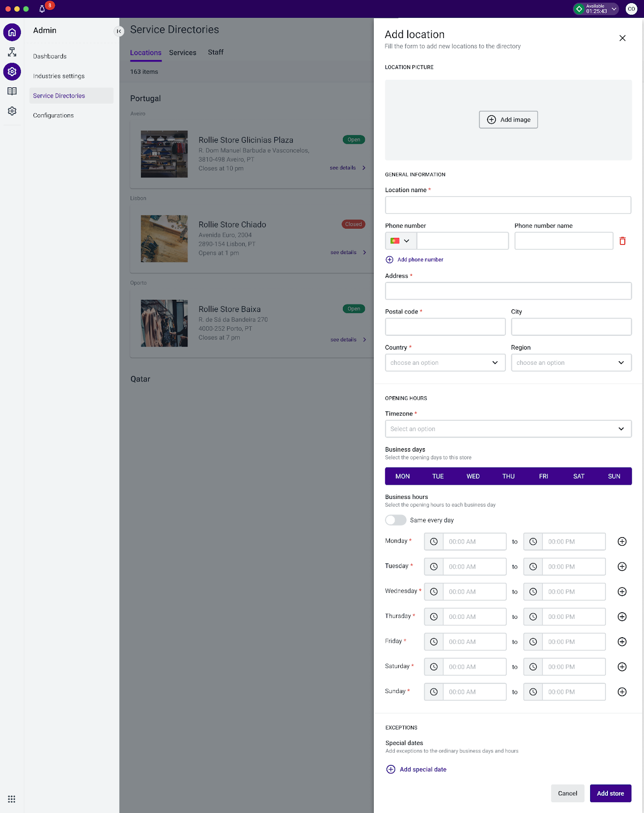The height and width of the screenshot is (813, 644).
Task: Add another time slot for Saturday
Action: (622, 667)
